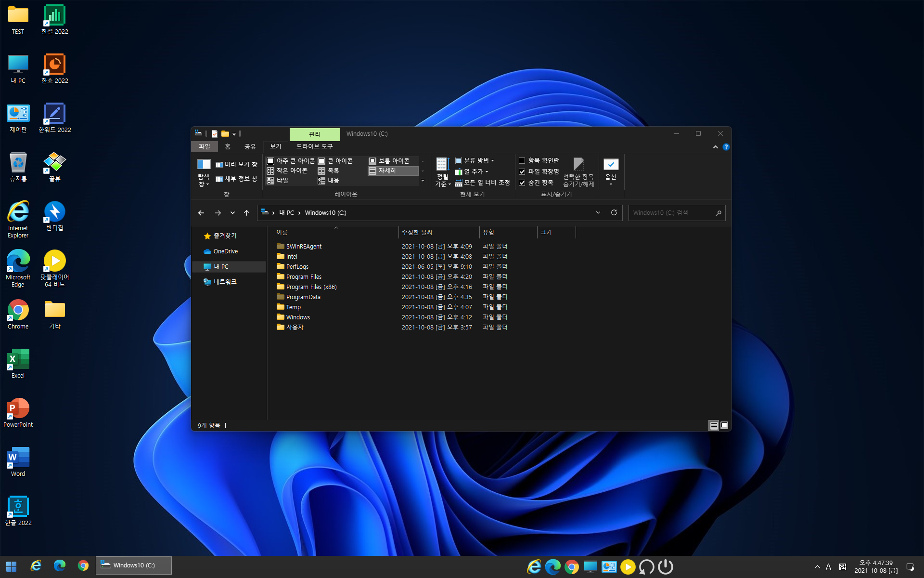Open the 반디집 desktop shortcut
Viewport: 924px width, 578px height.
coord(54,216)
